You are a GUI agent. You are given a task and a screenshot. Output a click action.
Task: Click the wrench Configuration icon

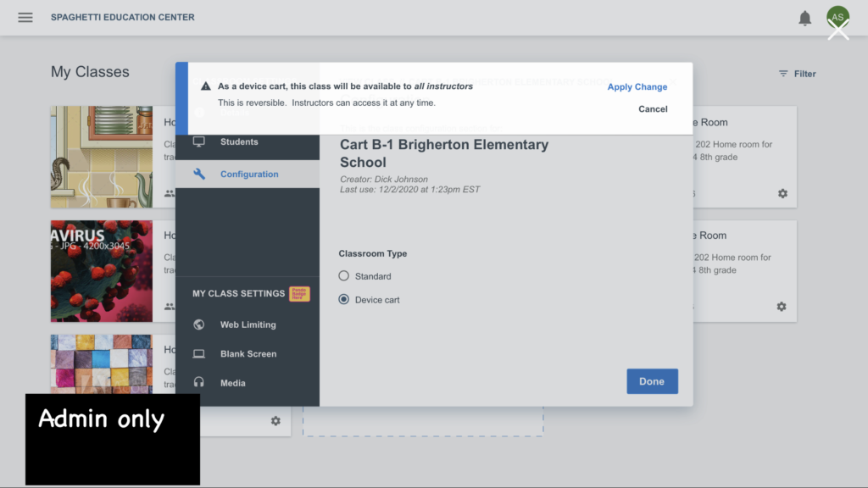[199, 174]
